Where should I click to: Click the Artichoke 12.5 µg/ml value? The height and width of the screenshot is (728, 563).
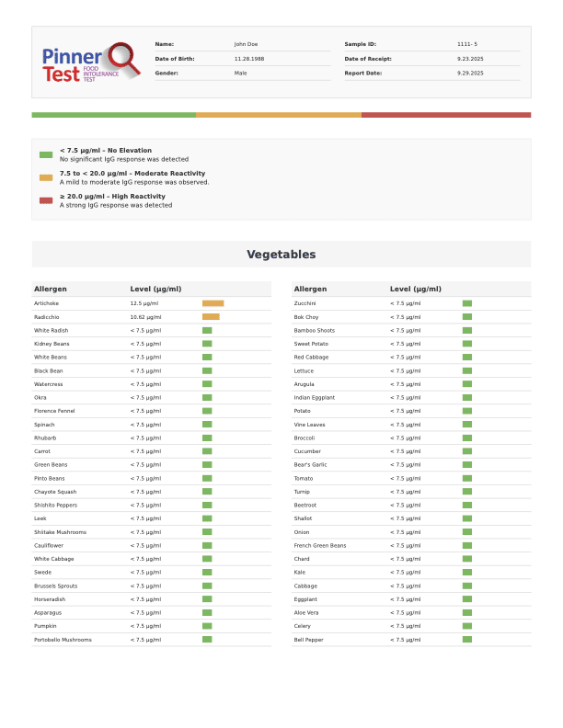pos(144,303)
